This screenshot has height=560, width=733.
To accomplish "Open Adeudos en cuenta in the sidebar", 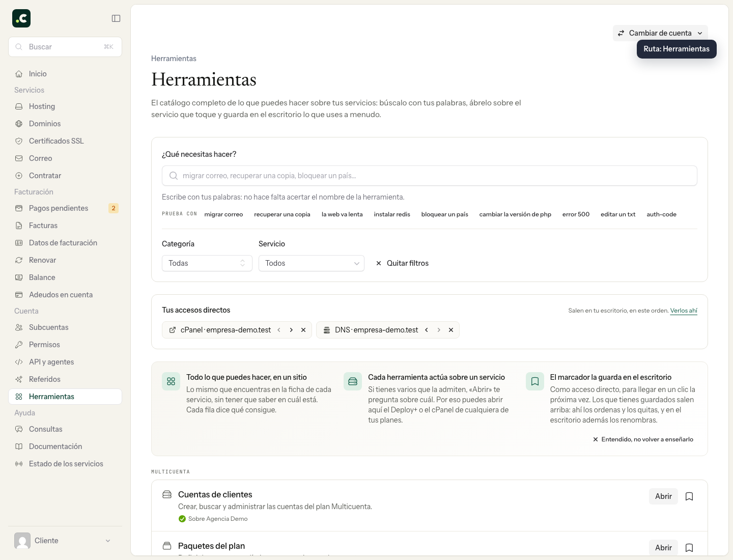I will click(65, 295).
